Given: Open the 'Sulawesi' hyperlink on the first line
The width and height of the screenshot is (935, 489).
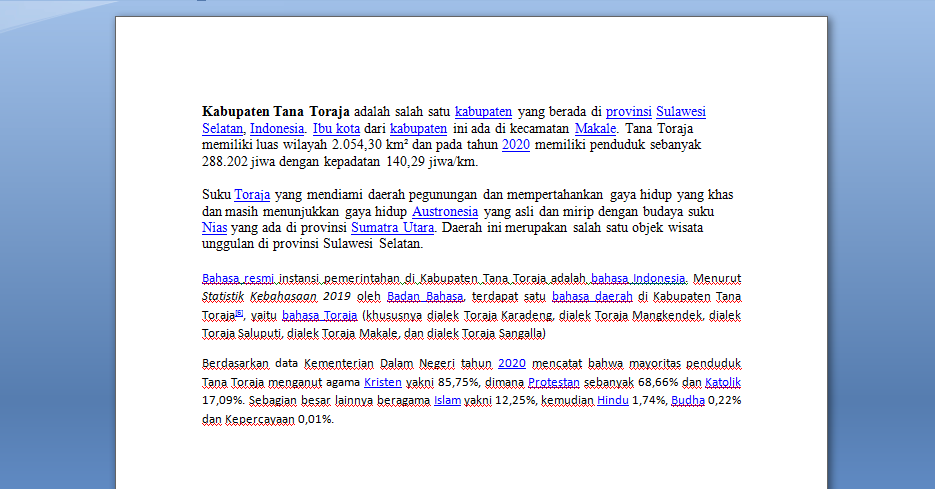Looking at the screenshot, I should (681, 112).
